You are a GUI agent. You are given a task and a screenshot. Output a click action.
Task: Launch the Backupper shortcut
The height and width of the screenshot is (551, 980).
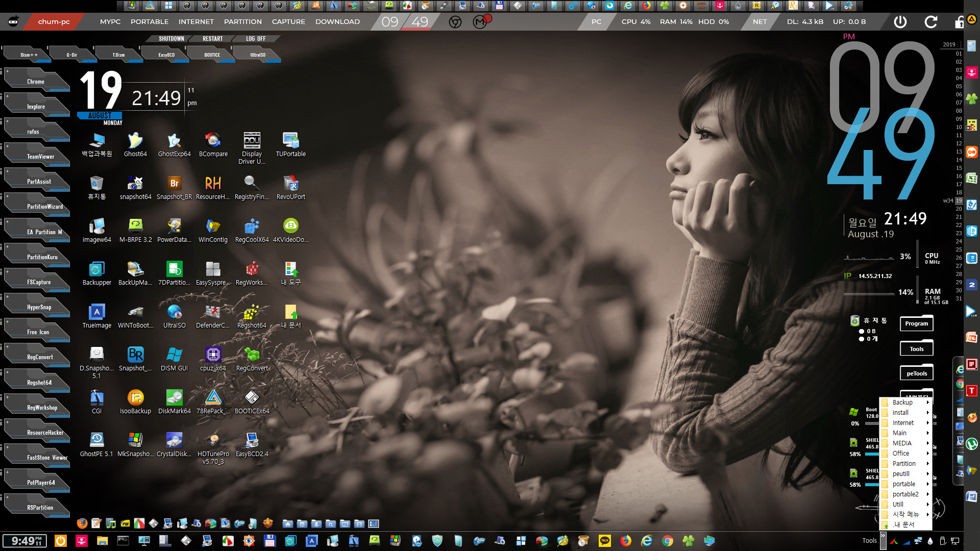[96, 273]
